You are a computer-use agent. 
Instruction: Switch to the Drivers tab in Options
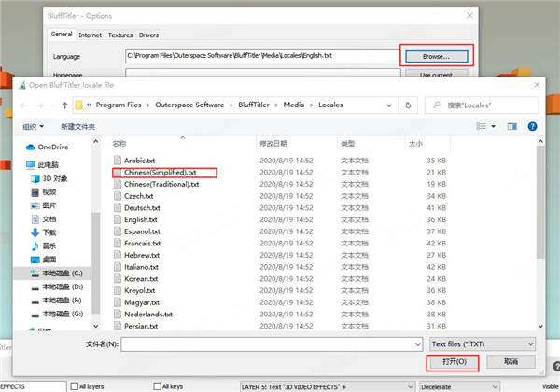pos(148,35)
